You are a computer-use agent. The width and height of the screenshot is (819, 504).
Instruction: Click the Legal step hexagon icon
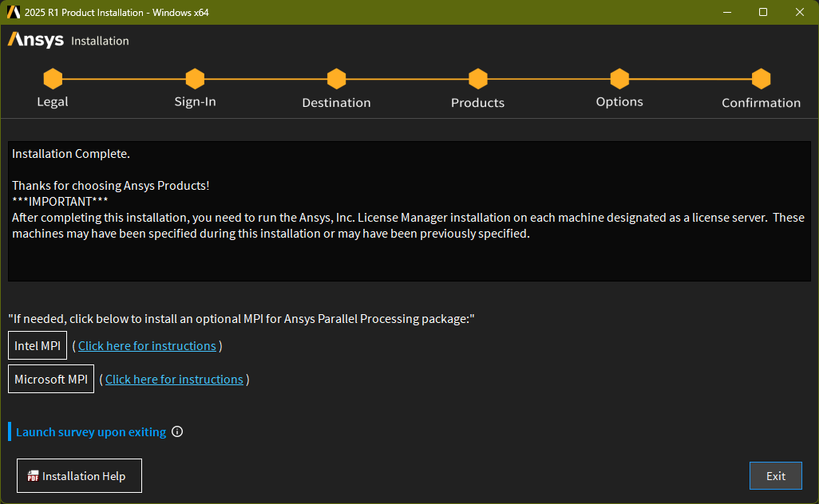[x=53, y=79]
